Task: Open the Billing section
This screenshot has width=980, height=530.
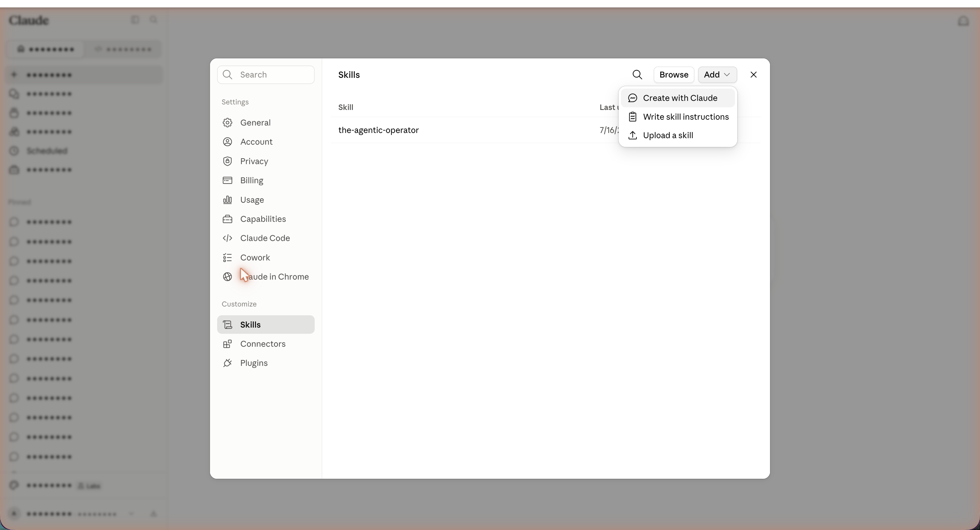Action: (x=265, y=180)
